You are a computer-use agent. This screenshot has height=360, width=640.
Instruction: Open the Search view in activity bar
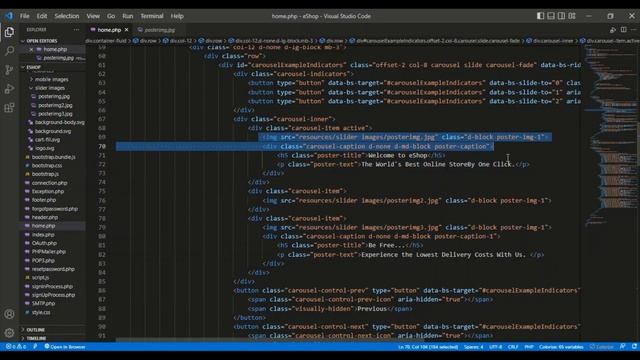pos(9,51)
